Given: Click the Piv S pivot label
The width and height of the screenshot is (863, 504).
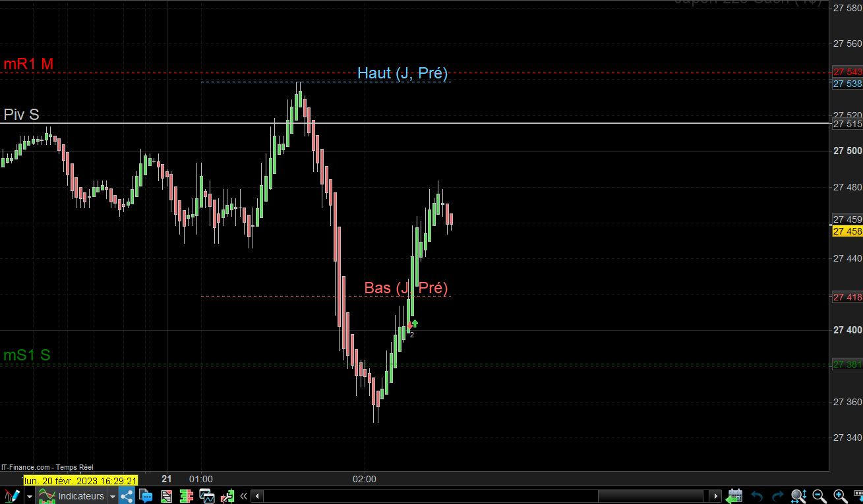Looking at the screenshot, I should coord(21,115).
